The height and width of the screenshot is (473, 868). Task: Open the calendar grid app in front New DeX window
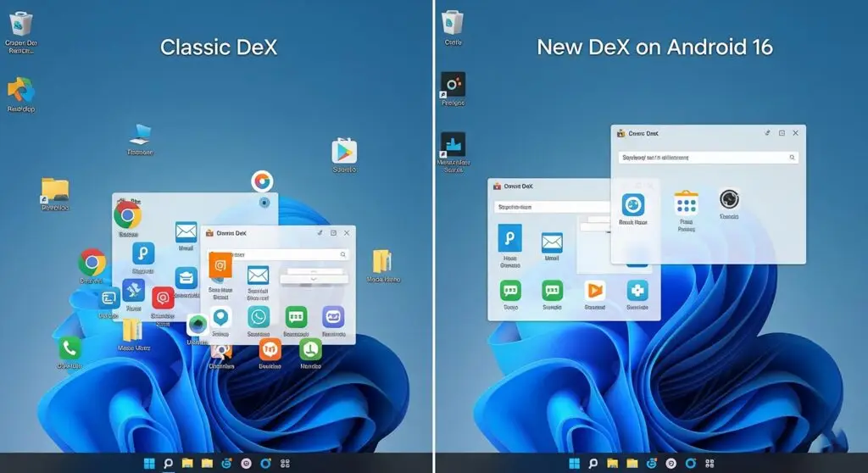(x=686, y=203)
